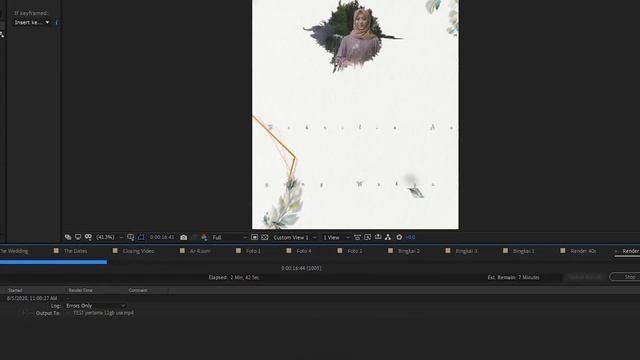Toggle the Transparency Grid icon
The width and height of the screenshot is (640, 360).
[x=264, y=237]
